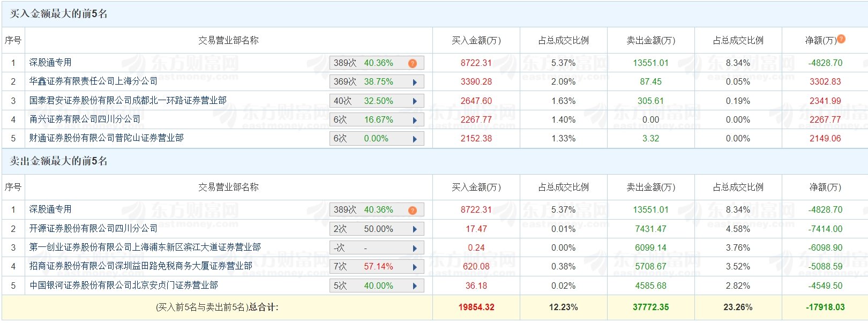
Task: Click sell amount 4585.68 cell
Action: point(650,286)
